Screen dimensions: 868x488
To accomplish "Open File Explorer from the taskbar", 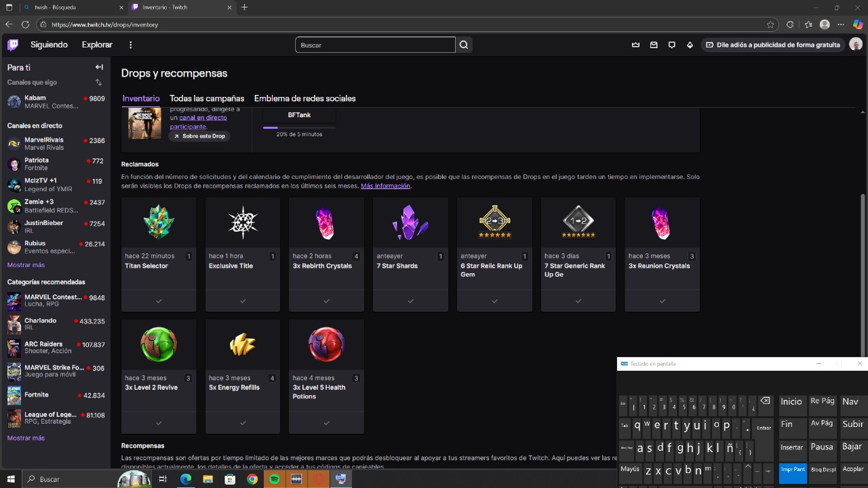I will point(208,479).
